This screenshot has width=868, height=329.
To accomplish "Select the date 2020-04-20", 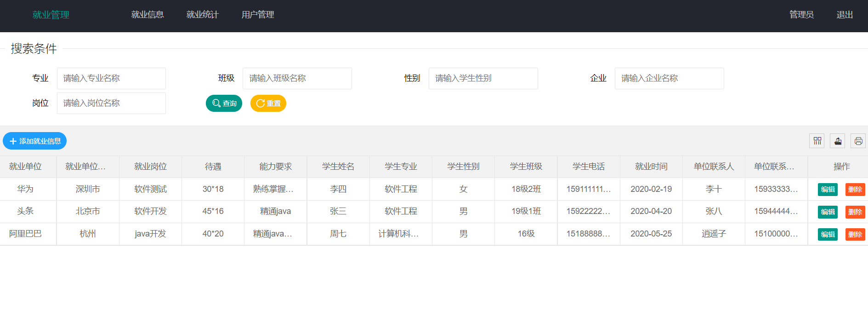I will click(x=651, y=211).
